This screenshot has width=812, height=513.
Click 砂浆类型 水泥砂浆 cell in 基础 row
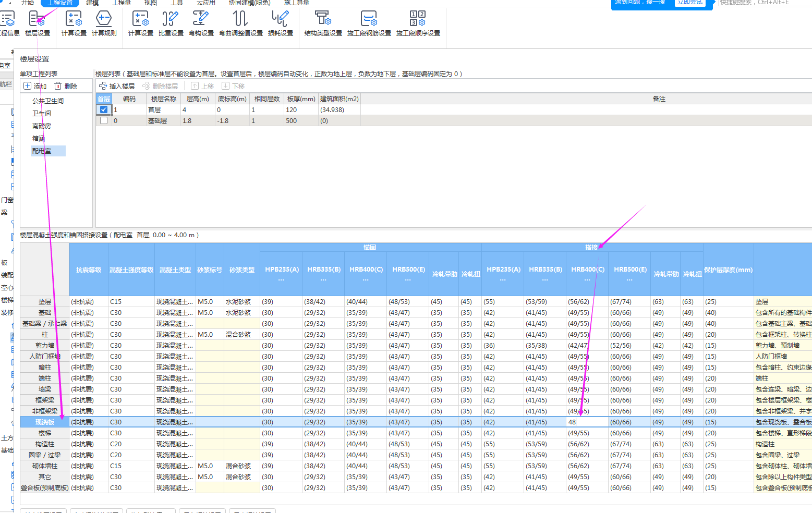click(242, 313)
